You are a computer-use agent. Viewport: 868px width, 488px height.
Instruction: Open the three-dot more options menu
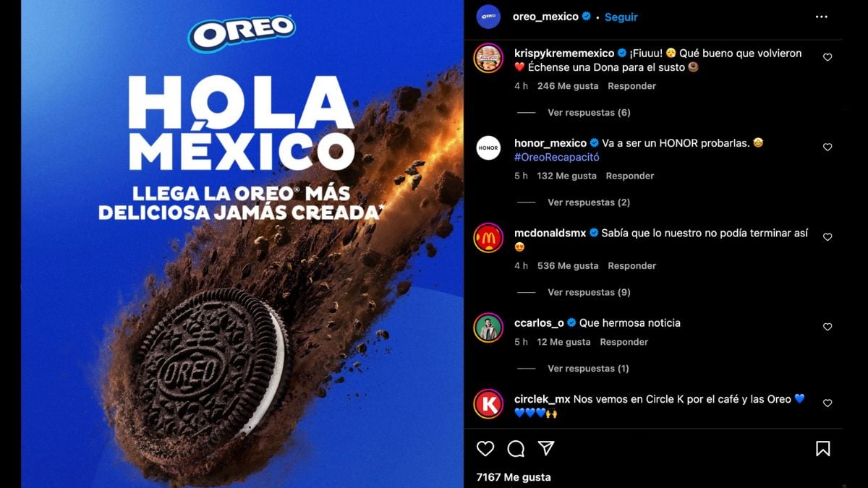[822, 17]
